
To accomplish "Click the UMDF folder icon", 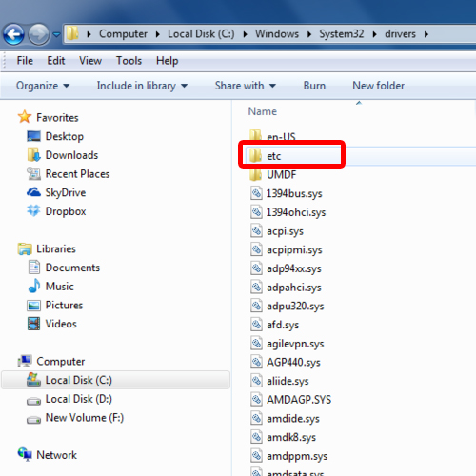I will 255,174.
